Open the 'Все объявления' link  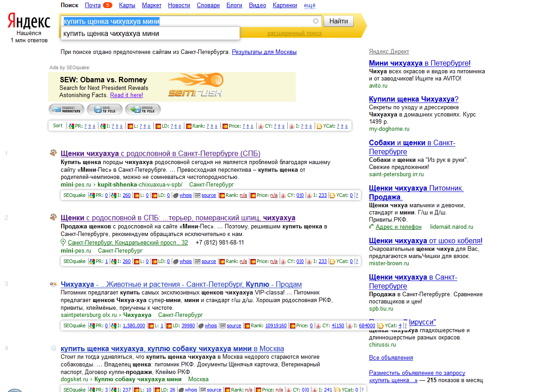click(391, 358)
